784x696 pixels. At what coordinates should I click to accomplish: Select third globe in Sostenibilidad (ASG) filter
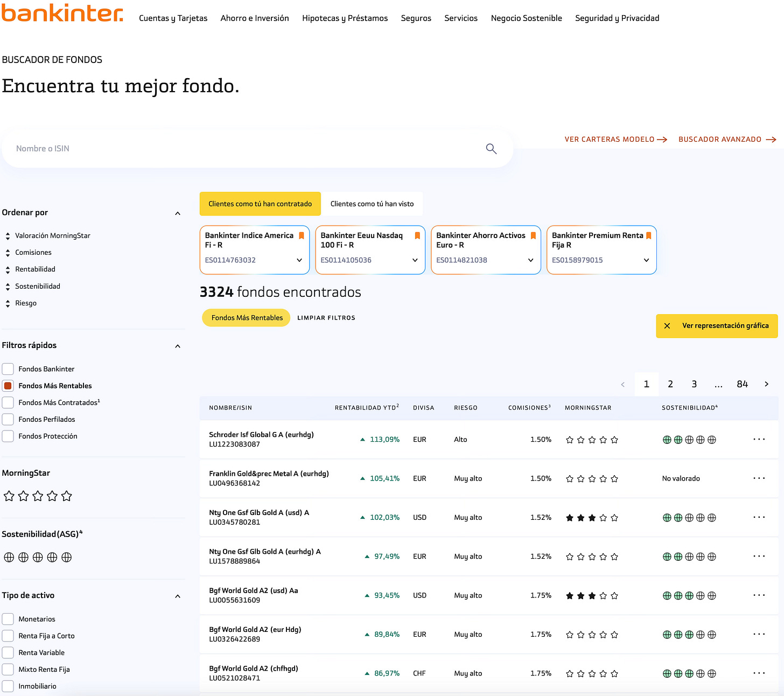[x=38, y=557]
